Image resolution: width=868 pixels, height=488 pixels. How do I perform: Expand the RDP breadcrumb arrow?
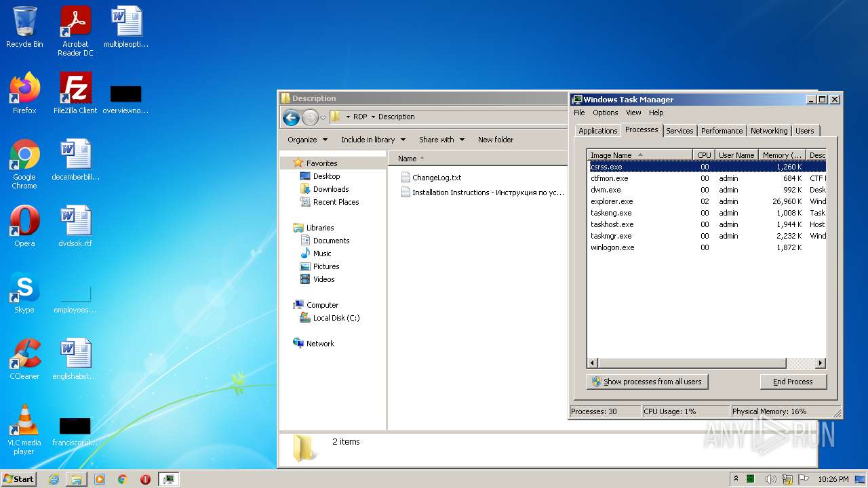coord(373,117)
